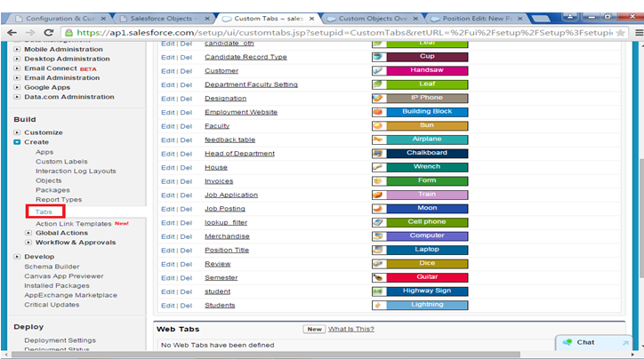Image resolution: width=644 pixels, height=359 pixels.
Task: Expand Google Apps section
Action: click(17, 87)
